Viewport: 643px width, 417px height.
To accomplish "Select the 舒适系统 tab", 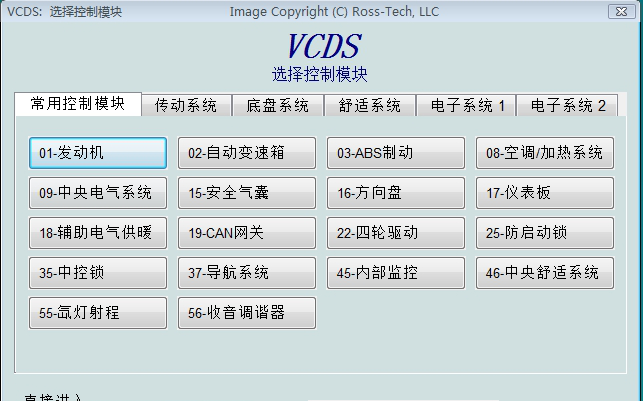I will [x=370, y=105].
